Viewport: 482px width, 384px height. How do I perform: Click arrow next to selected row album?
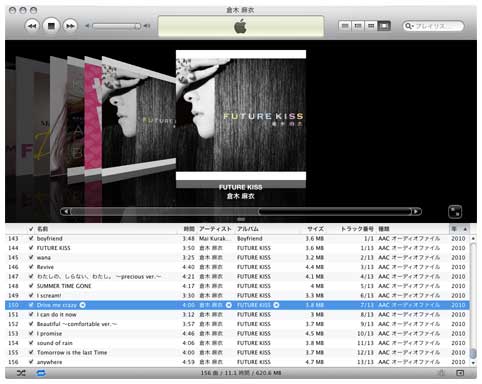(x=276, y=305)
